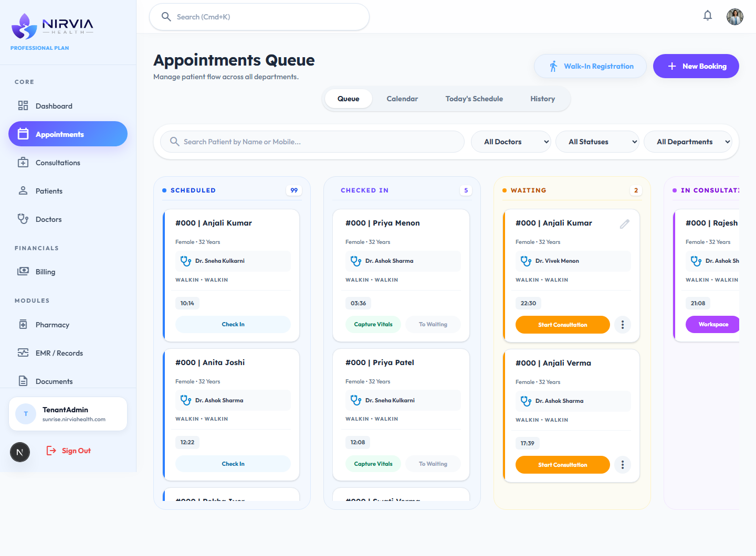Click the edit pencil on Anjali Kumar waiting card
The height and width of the screenshot is (556, 756).
(625, 224)
